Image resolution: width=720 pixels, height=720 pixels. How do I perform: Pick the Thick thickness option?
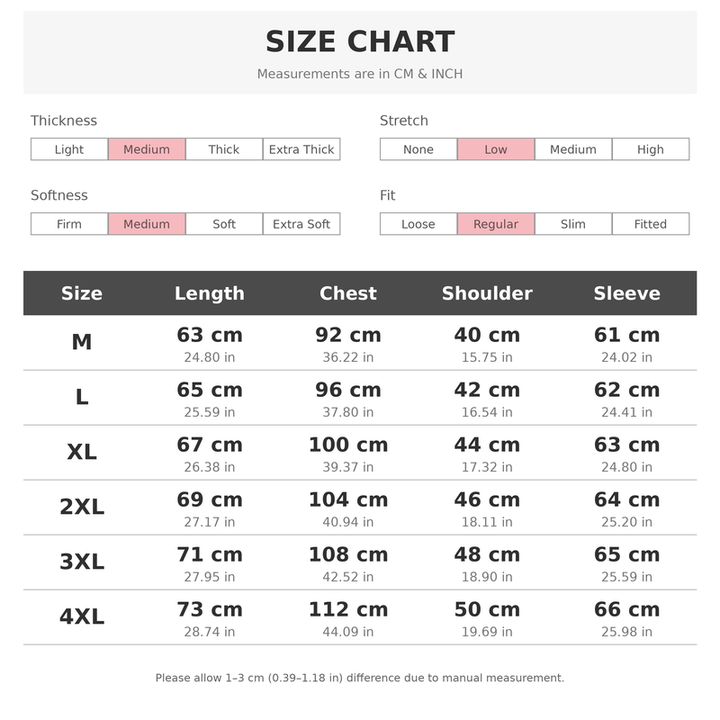click(224, 149)
